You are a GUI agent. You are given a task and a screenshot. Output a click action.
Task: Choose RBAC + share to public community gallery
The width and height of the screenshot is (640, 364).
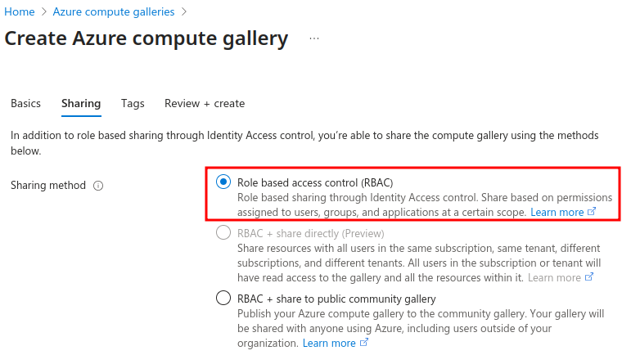pyautogui.click(x=223, y=299)
